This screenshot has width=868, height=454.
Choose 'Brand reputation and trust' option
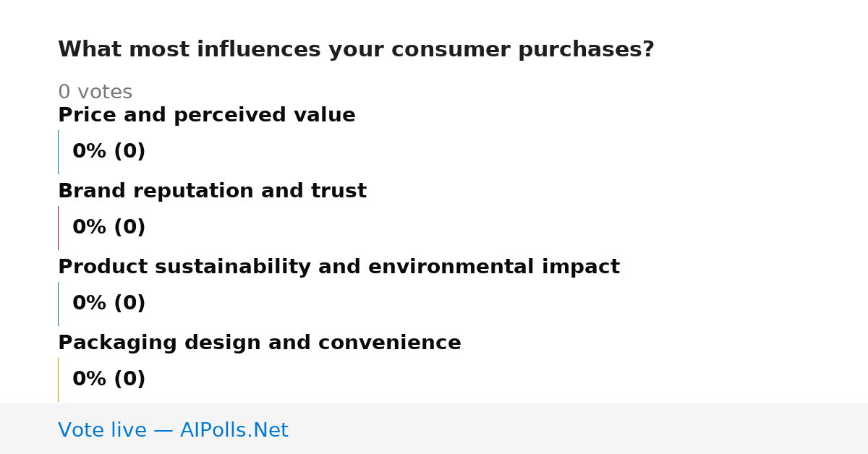[x=212, y=192]
